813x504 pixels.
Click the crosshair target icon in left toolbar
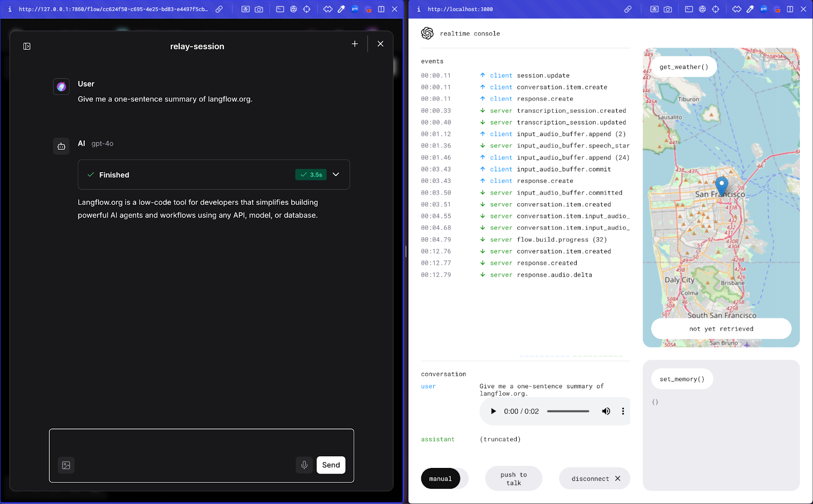307,9
